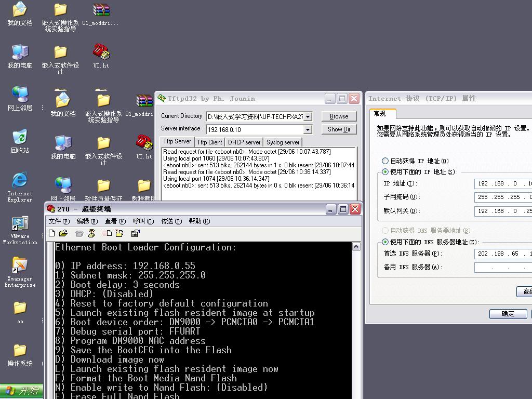This screenshot has width=532, height=399.
Task: Open the 帮助(H) menu in HyperTerminal
Action: [199, 221]
